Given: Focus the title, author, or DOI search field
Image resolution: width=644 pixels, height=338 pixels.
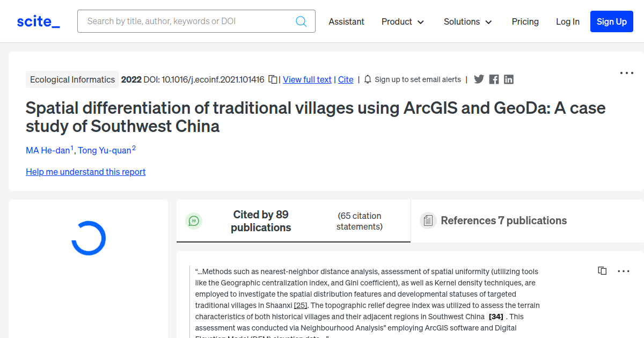Looking at the screenshot, I should (188, 21).
